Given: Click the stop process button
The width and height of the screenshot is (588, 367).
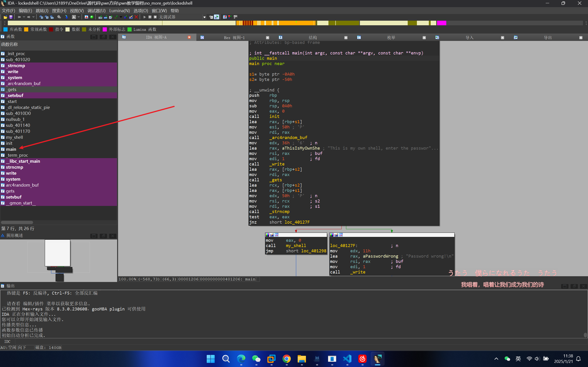Looking at the screenshot, I should pos(155,17).
